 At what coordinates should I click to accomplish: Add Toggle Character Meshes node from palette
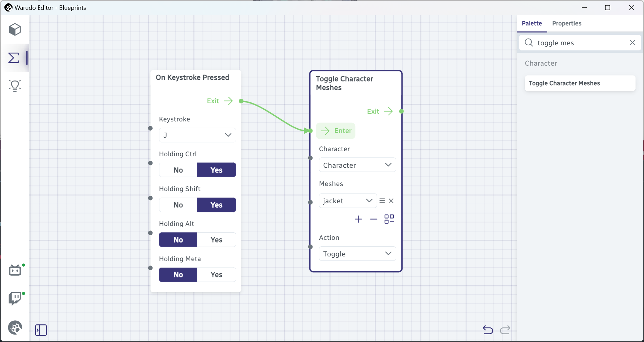pyautogui.click(x=580, y=83)
